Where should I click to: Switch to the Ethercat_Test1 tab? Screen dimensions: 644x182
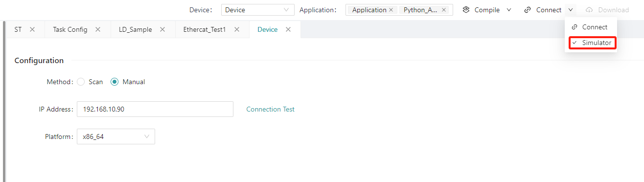pos(205,29)
